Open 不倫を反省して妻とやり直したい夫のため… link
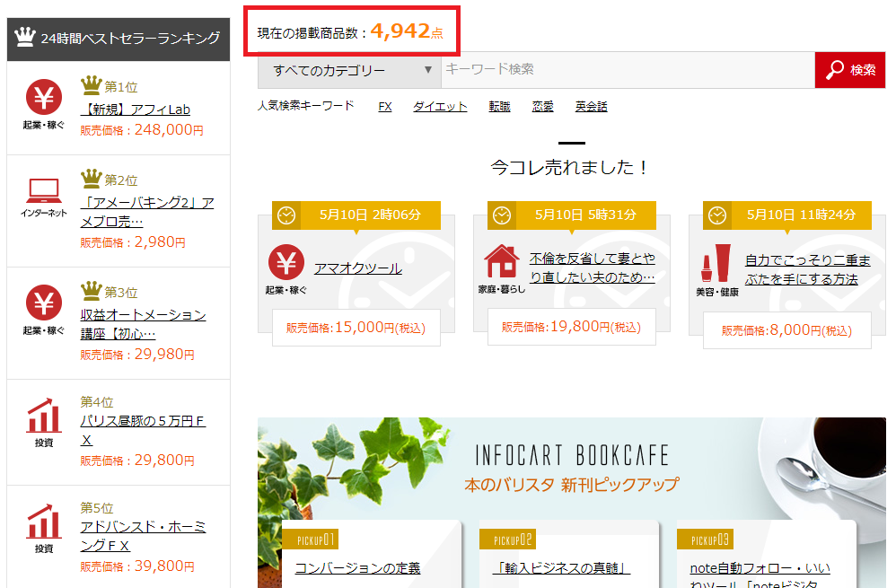The height and width of the screenshot is (588, 896). click(593, 268)
